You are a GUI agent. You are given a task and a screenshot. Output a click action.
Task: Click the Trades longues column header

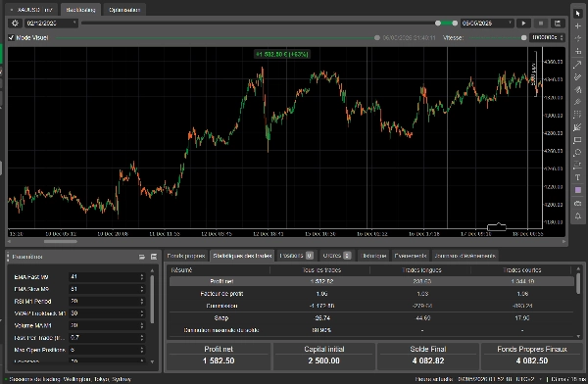(x=421, y=270)
